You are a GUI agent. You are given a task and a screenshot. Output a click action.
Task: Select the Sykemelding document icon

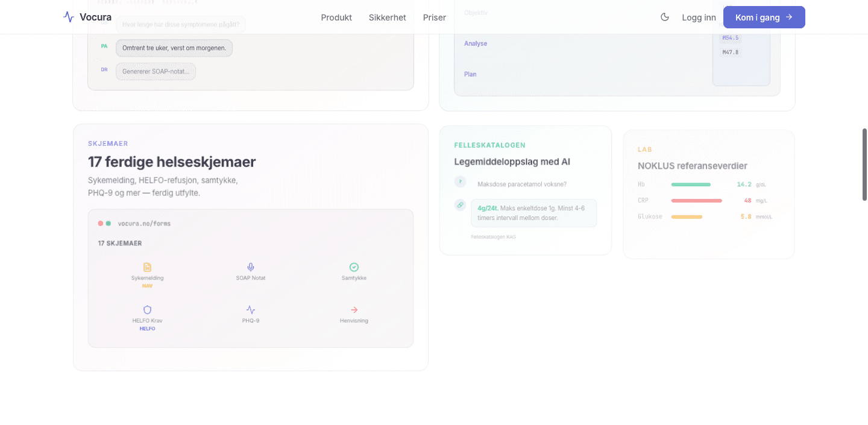pos(147,267)
